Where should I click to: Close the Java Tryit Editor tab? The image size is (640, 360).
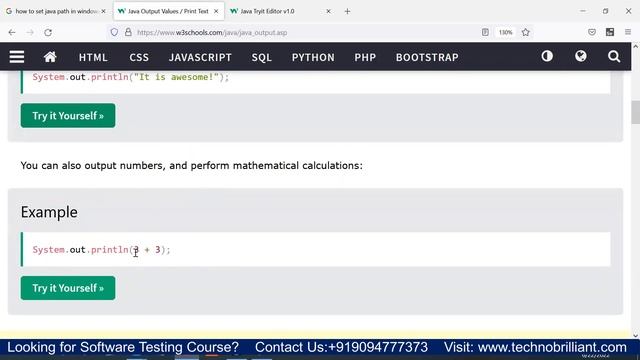(328, 11)
